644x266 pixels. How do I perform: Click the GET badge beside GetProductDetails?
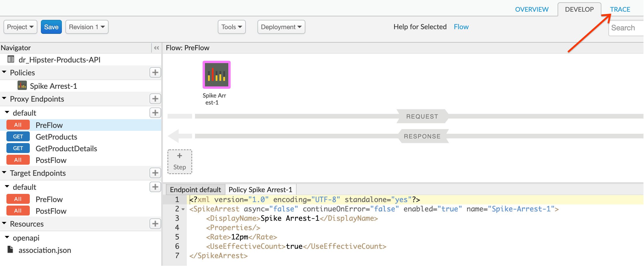[x=18, y=148]
